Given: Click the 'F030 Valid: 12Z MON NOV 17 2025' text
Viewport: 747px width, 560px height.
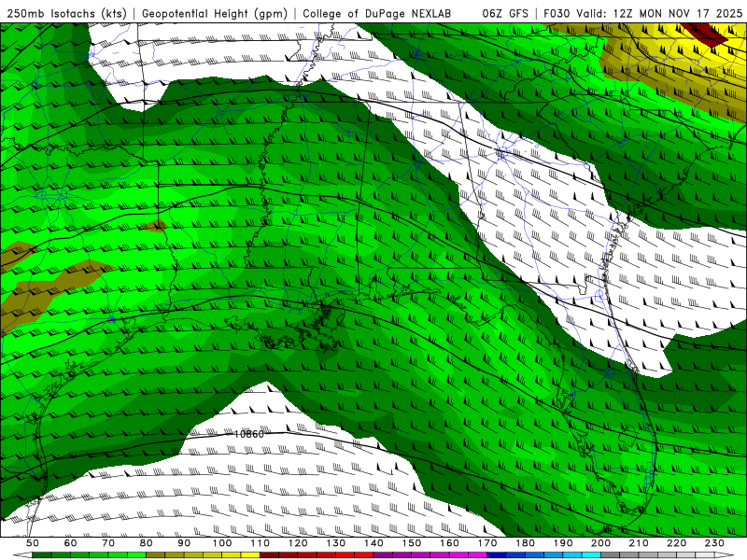Looking at the screenshot, I should pos(642,14).
